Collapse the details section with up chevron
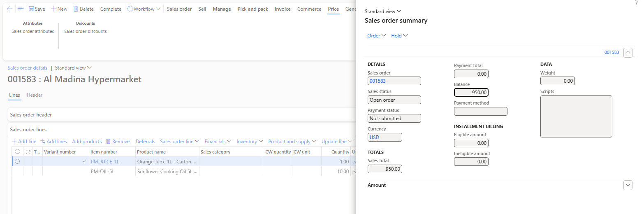The image size is (644, 214). 628,53
